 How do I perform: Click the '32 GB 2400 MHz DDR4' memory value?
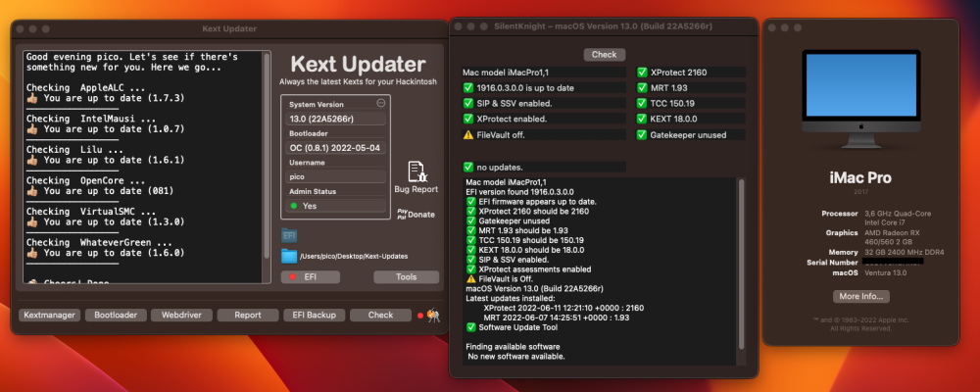pos(905,253)
